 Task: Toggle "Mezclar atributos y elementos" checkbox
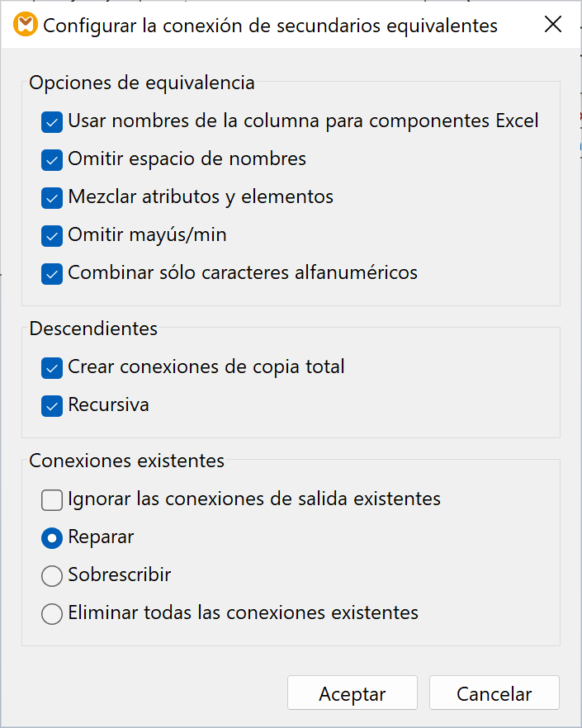[52, 197]
